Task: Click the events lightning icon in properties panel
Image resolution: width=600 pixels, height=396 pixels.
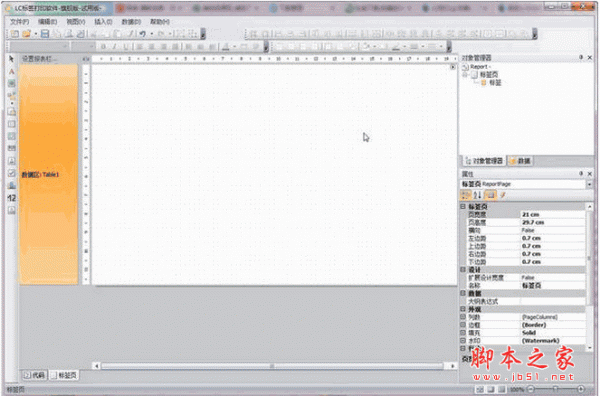Action: [503, 195]
